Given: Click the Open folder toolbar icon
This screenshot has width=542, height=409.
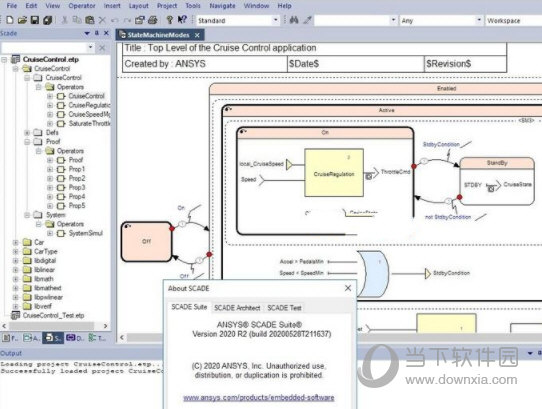Looking at the screenshot, I should (22, 20).
